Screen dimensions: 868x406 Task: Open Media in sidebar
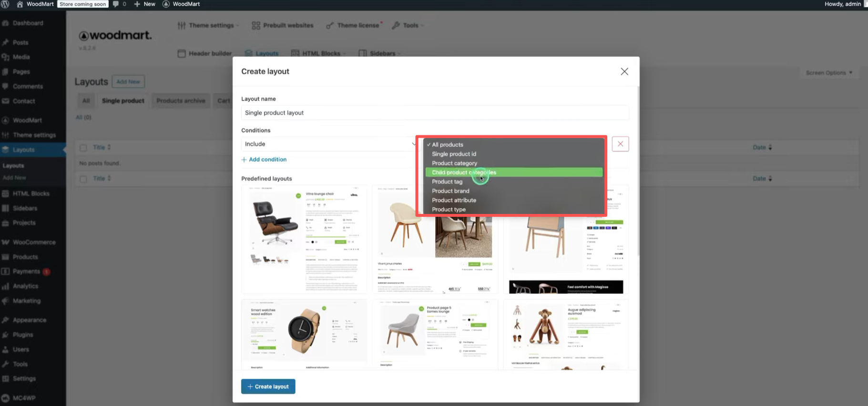tap(21, 57)
